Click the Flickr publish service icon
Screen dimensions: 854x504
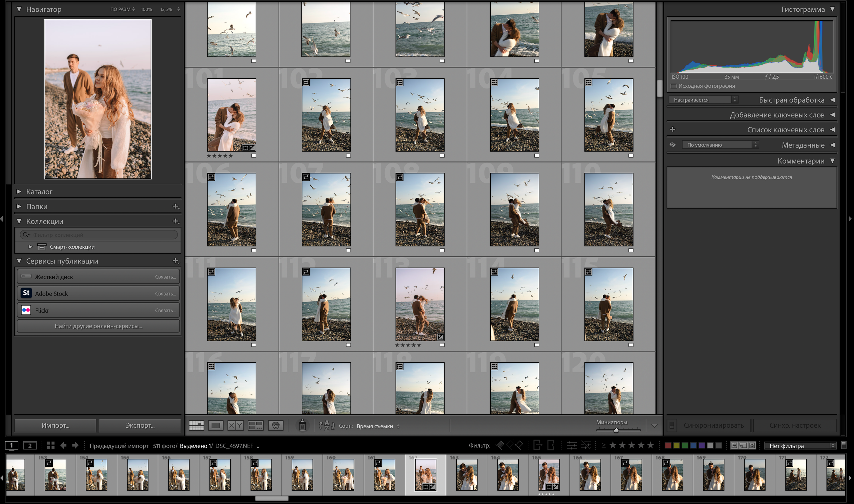26,310
